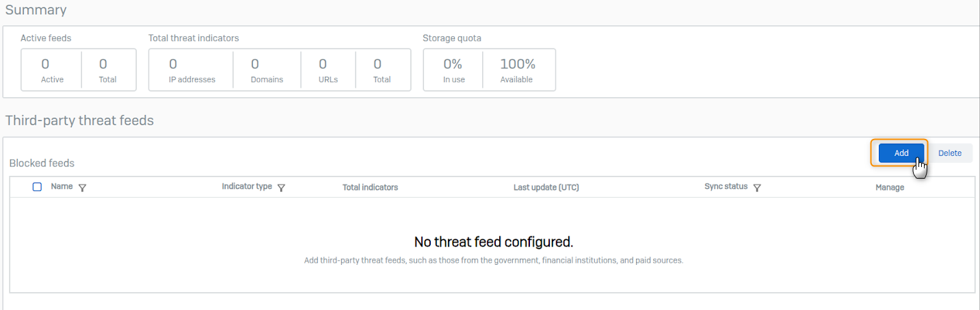Select the Active feeds count tile
The width and height of the screenshot is (980, 310).
51,70
